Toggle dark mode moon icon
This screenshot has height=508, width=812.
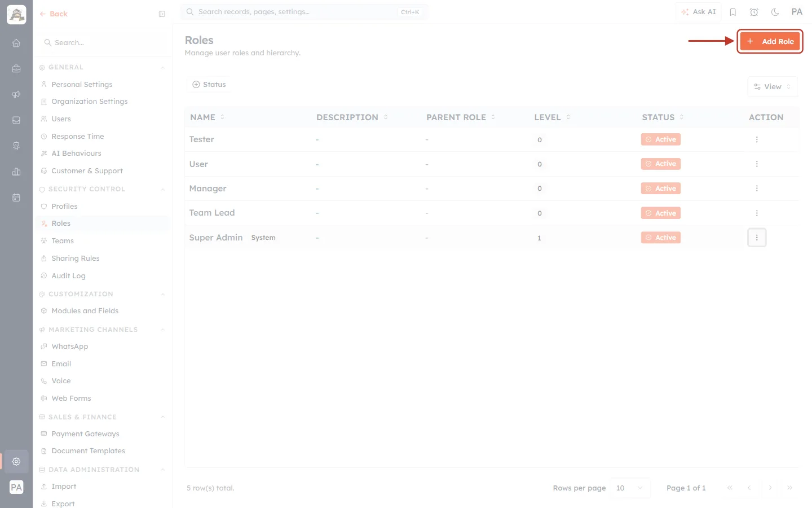point(775,12)
